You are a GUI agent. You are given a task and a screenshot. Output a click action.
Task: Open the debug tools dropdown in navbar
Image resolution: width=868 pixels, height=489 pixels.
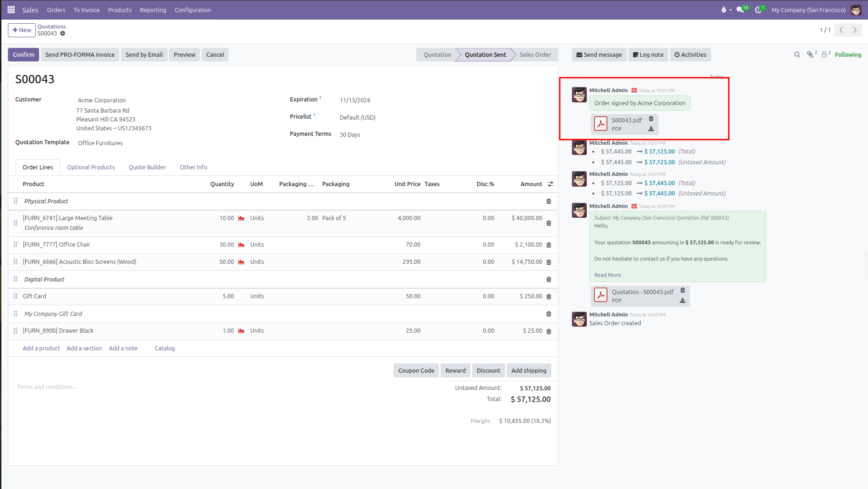point(726,10)
